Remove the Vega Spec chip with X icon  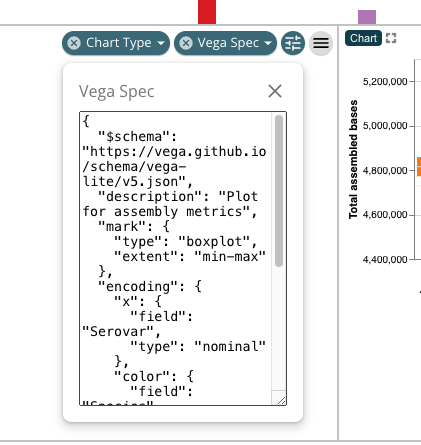tap(186, 43)
